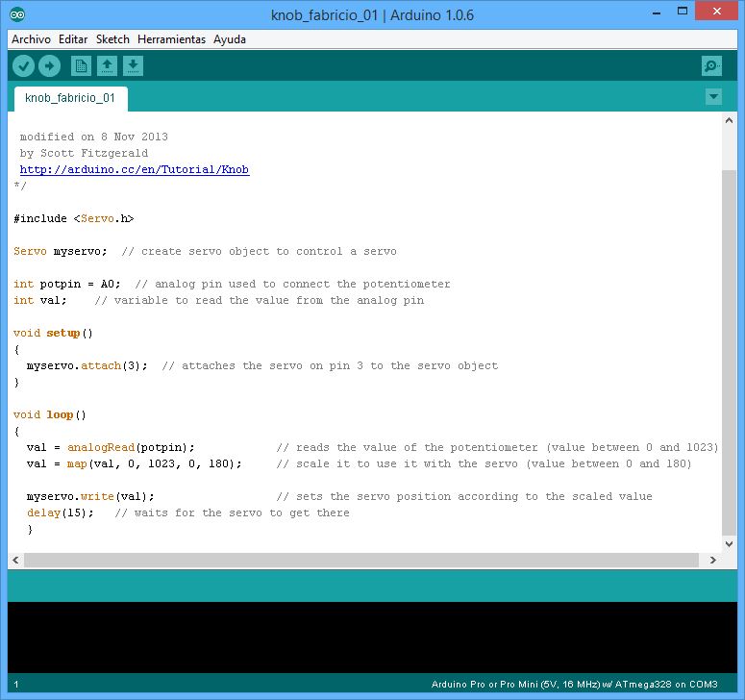
Task: Click the "by Scott Fitzgerald" comment
Action: pyautogui.click(x=84, y=153)
